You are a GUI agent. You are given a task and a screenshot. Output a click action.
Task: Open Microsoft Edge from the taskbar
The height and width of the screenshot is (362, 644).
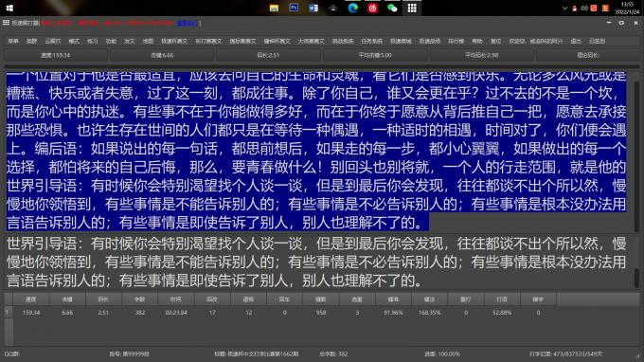pos(353,8)
